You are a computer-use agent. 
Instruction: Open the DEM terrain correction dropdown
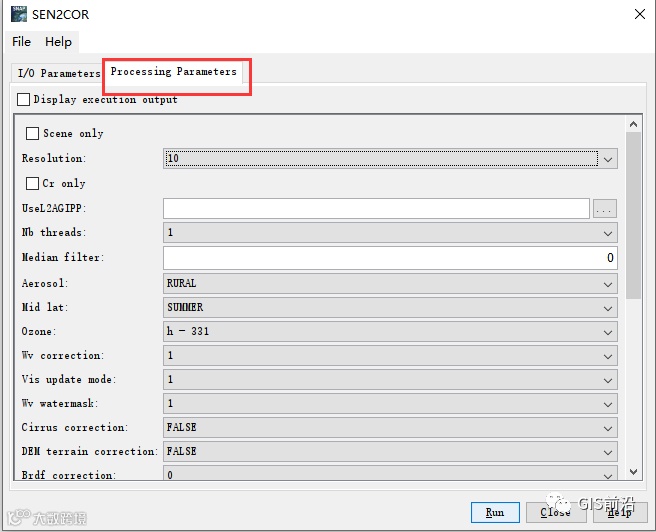[390, 452]
